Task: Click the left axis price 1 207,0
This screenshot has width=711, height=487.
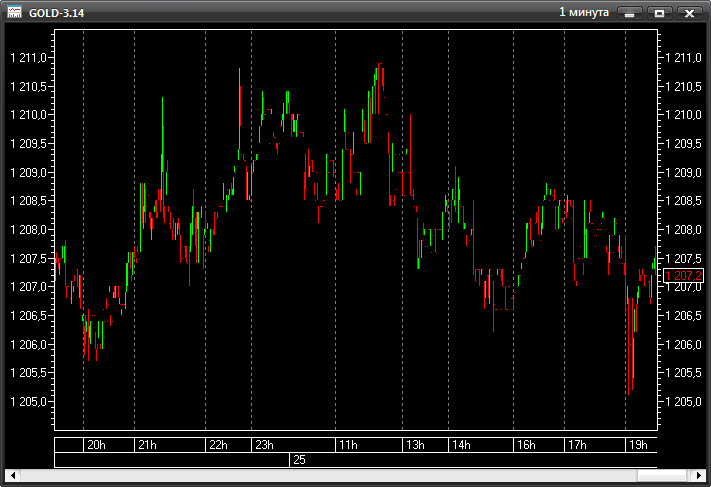Action: (x=29, y=287)
